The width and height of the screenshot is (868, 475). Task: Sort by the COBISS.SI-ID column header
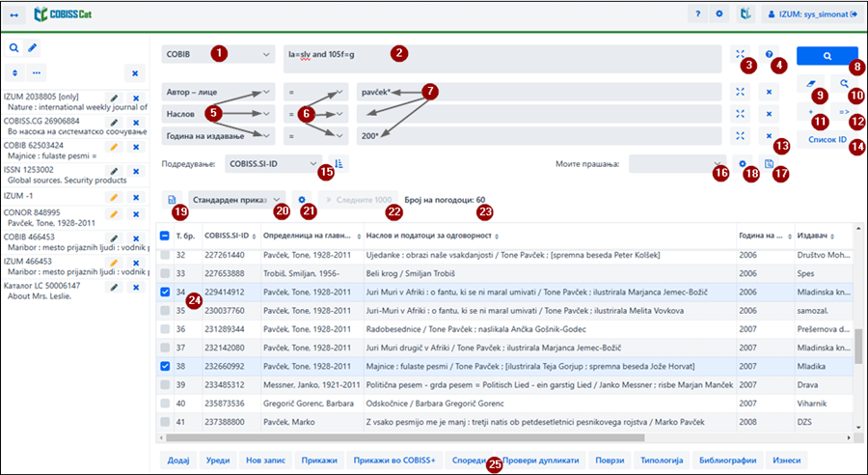click(x=231, y=237)
